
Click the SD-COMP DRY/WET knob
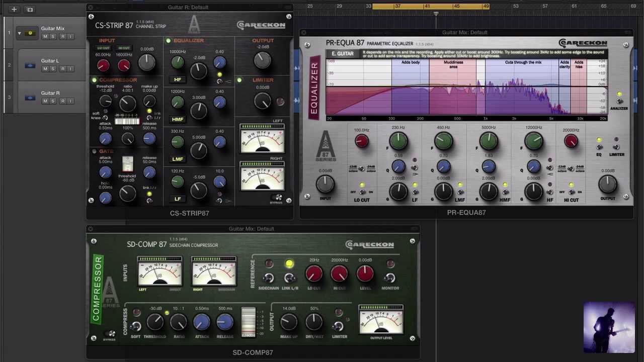[x=314, y=322]
